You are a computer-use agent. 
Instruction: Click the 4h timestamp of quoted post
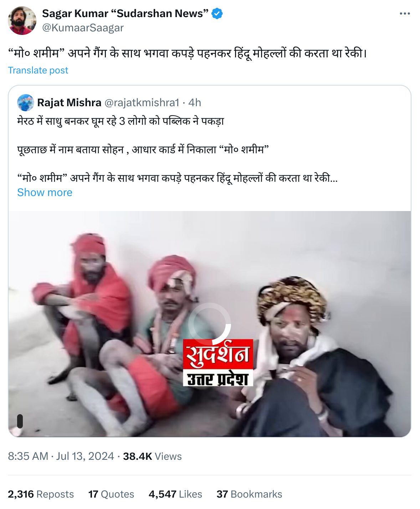point(195,103)
